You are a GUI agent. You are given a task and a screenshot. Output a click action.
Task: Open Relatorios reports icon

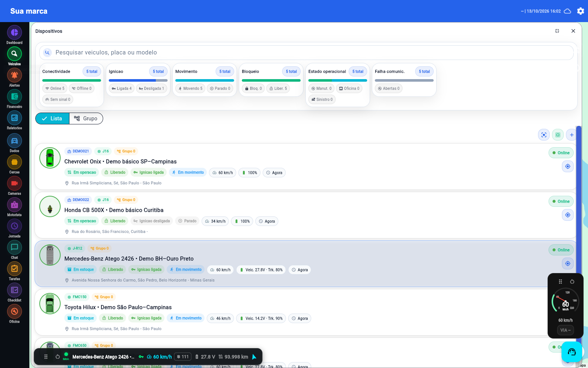(x=14, y=118)
